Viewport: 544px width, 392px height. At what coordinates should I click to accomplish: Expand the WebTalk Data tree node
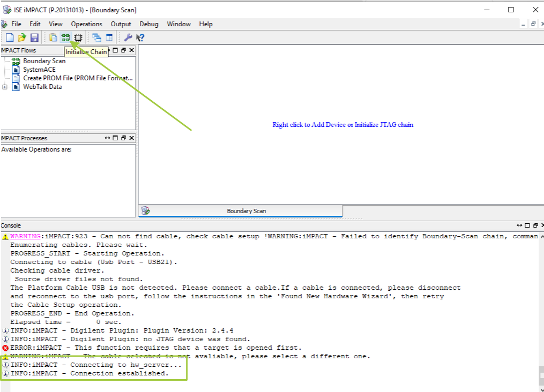click(4, 87)
